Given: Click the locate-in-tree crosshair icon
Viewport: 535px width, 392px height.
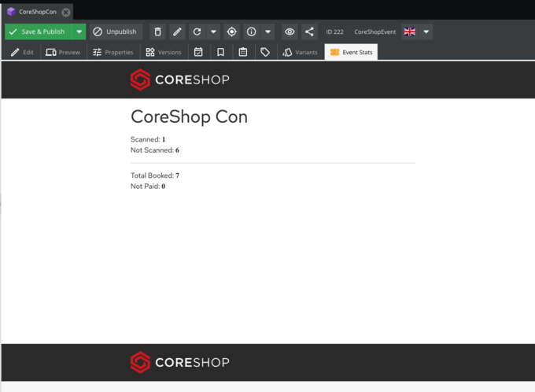Looking at the screenshot, I should 231,31.
